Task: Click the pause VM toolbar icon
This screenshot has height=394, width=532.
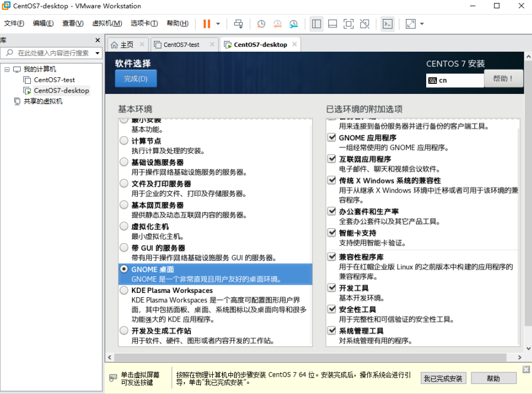Action: pyautogui.click(x=207, y=24)
